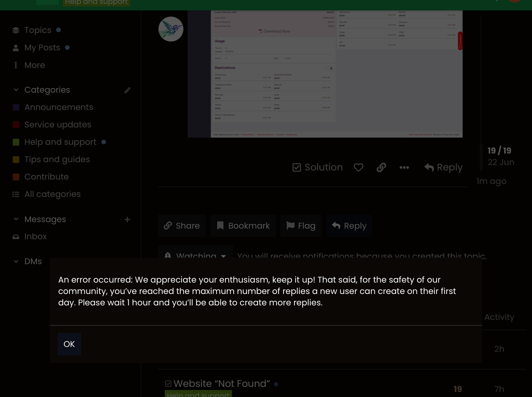Mark post as Solution checkbox
This screenshot has width=532, height=397.
pyautogui.click(x=317, y=167)
